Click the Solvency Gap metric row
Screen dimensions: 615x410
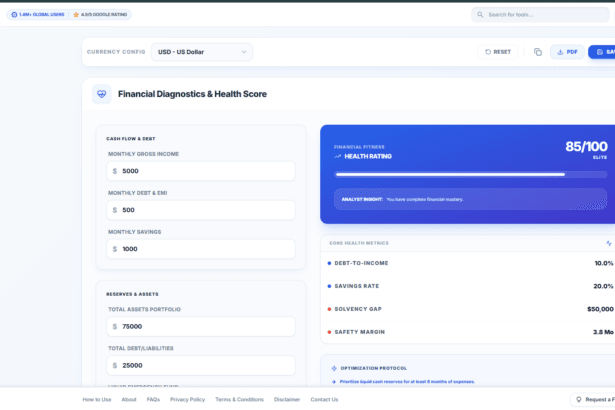pos(470,309)
